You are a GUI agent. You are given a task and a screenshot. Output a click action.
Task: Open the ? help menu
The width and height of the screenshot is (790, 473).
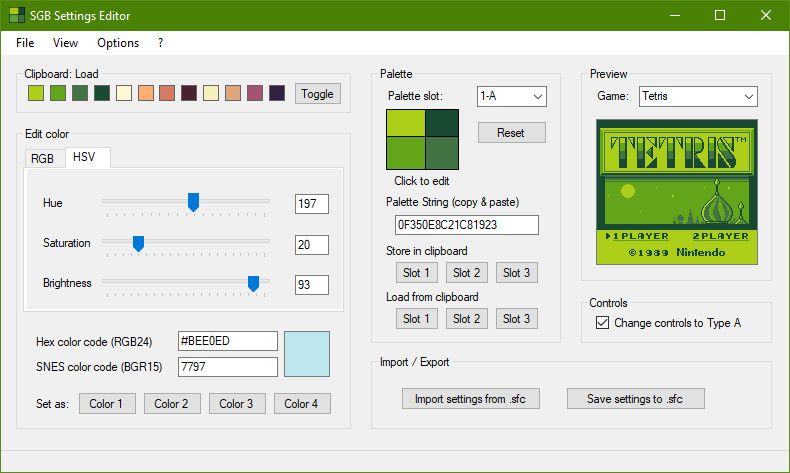coord(160,43)
